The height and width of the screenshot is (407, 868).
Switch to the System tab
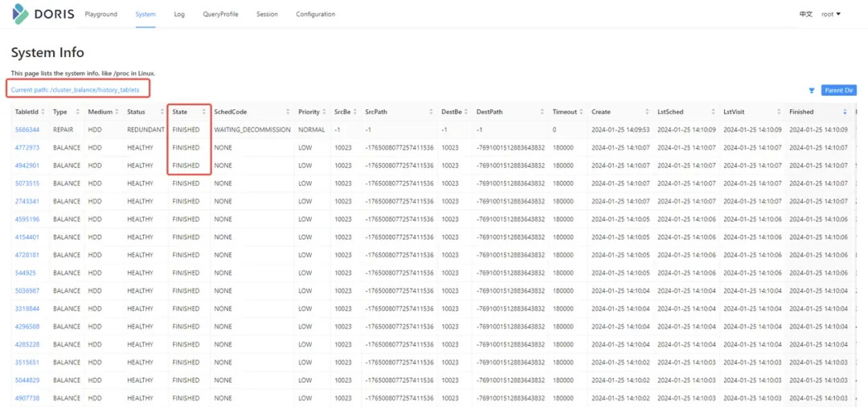(145, 14)
